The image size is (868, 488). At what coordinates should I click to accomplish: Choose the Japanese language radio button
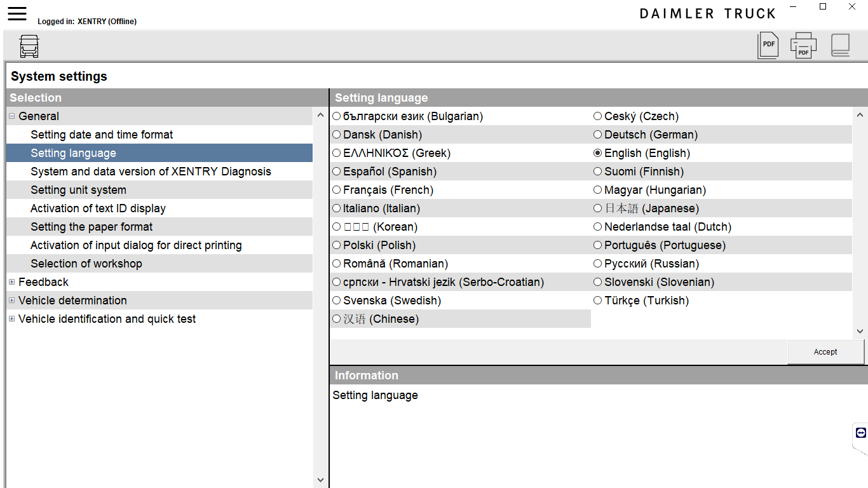pyautogui.click(x=598, y=208)
